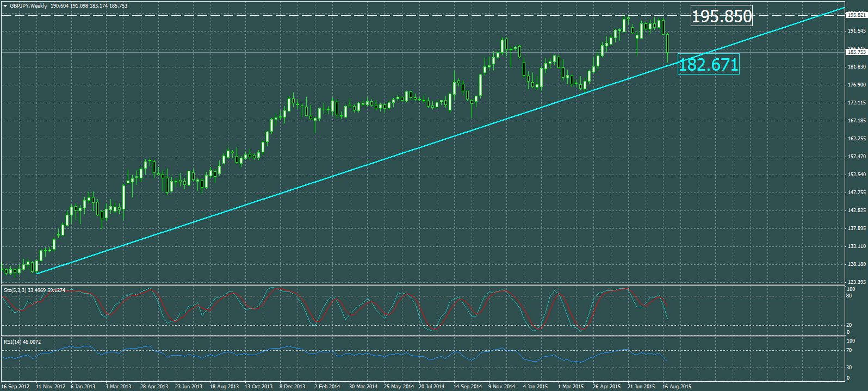
Task: Click the 195.821 price tag on axis
Action: pos(856,15)
